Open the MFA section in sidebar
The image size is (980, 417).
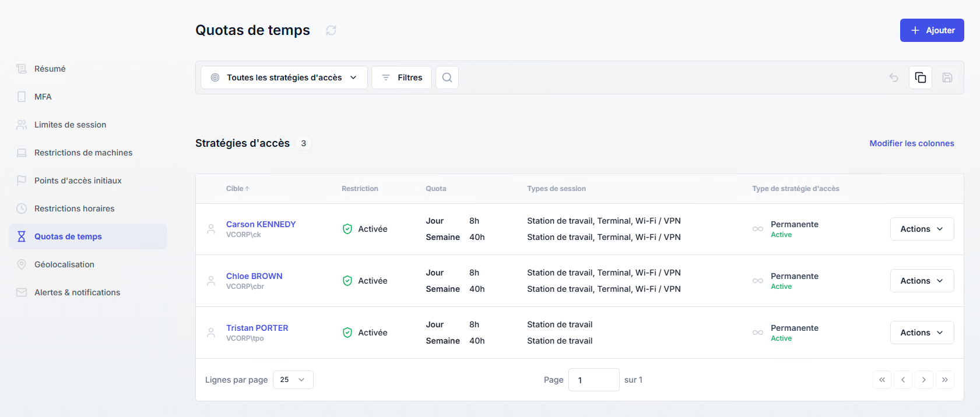click(43, 97)
